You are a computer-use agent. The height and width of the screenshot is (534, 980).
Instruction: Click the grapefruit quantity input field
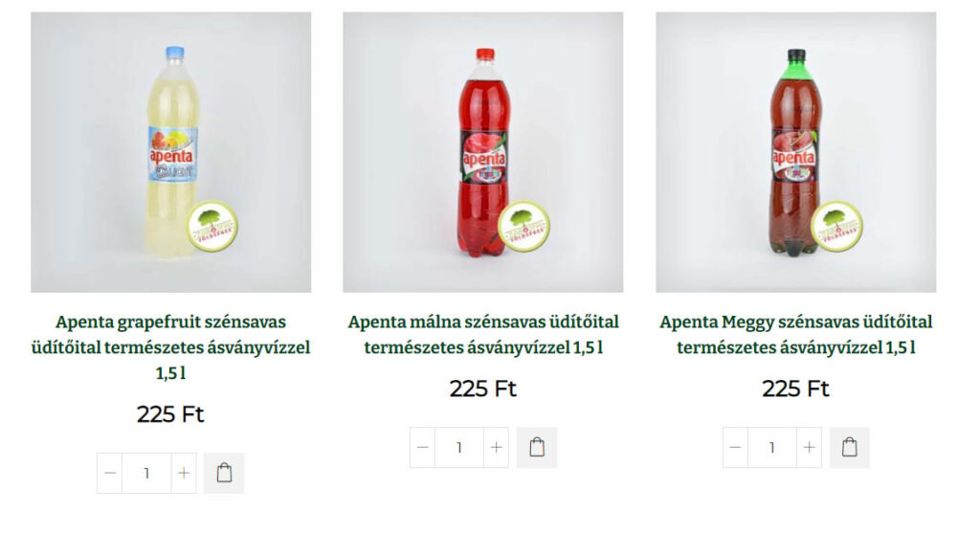click(x=146, y=474)
